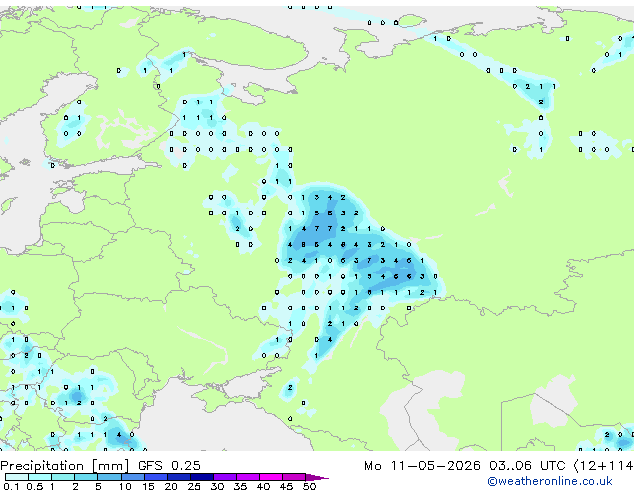Open the weatheronline.co.uk copyright link
The height and width of the screenshot is (490, 634).
tap(550, 481)
